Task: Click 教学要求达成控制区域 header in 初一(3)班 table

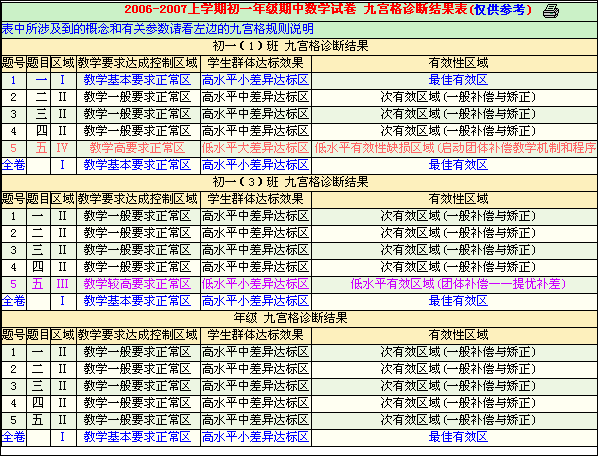Action: pos(138,199)
